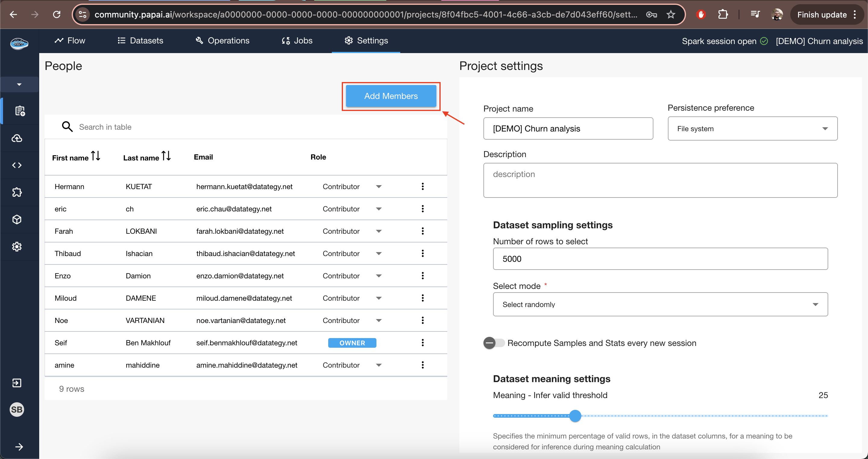Click the Add Members button

[x=391, y=96]
